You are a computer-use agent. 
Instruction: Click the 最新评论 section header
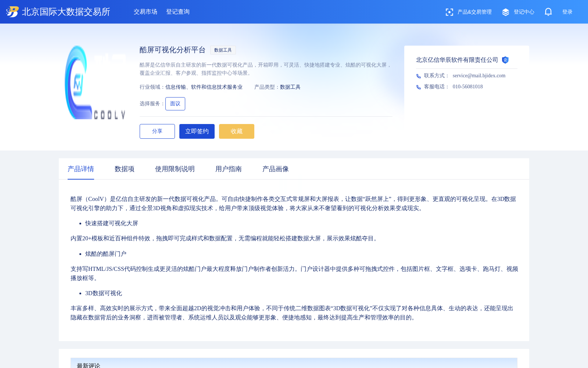(294, 364)
